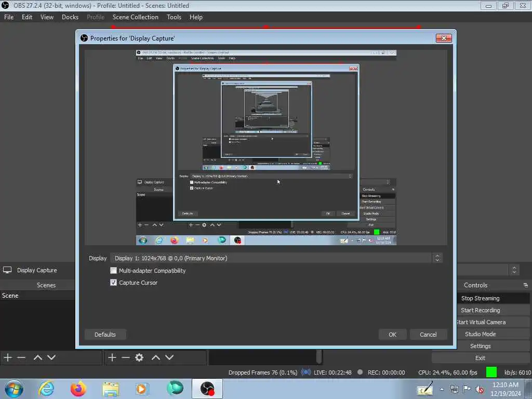Open the File menu
Image resolution: width=532 pixels, height=399 pixels.
point(9,17)
